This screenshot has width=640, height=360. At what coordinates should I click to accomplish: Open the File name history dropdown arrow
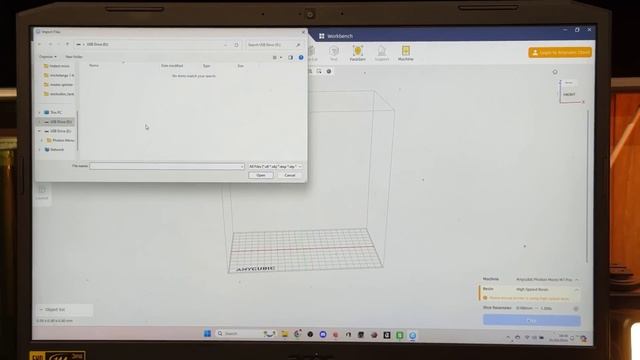click(242, 166)
